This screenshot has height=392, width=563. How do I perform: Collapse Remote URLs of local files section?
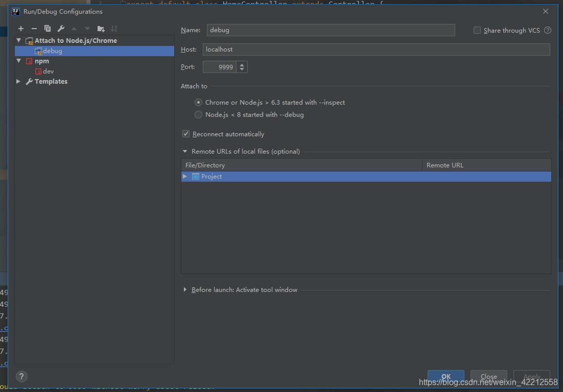pyautogui.click(x=185, y=152)
